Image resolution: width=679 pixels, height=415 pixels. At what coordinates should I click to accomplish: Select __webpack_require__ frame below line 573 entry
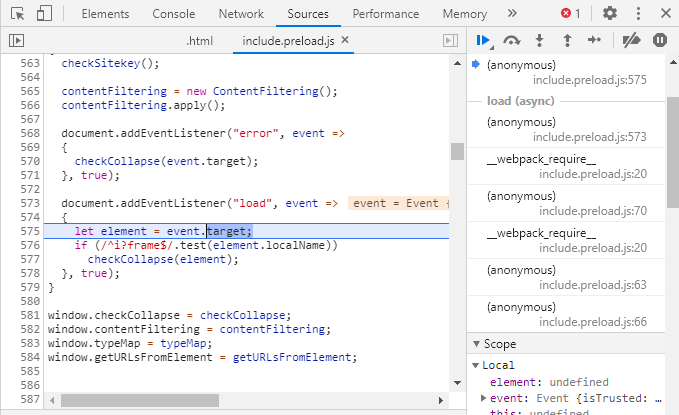click(566, 166)
